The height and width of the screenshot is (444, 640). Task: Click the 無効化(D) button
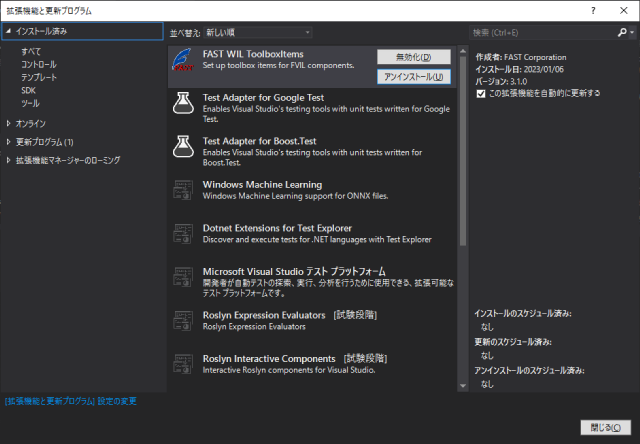(x=414, y=57)
